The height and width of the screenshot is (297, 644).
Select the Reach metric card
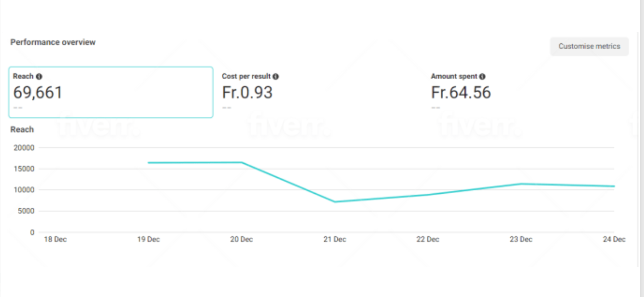tap(111, 92)
